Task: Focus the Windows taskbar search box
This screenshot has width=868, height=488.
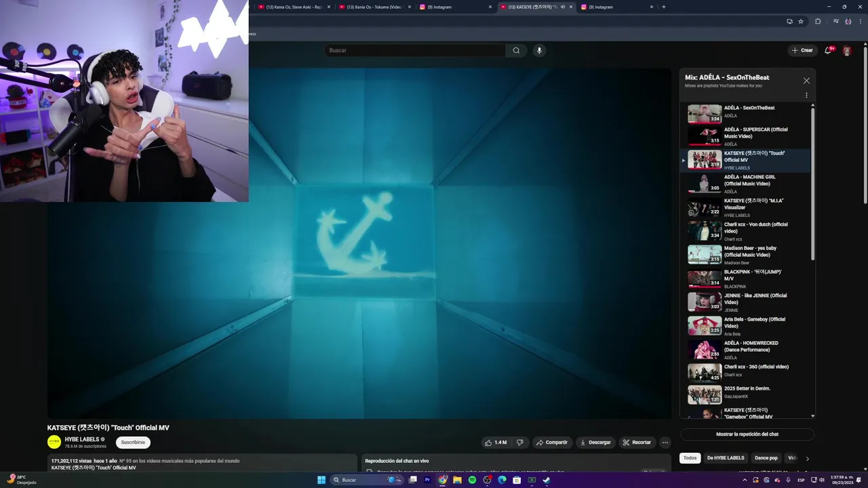Action: point(368,480)
